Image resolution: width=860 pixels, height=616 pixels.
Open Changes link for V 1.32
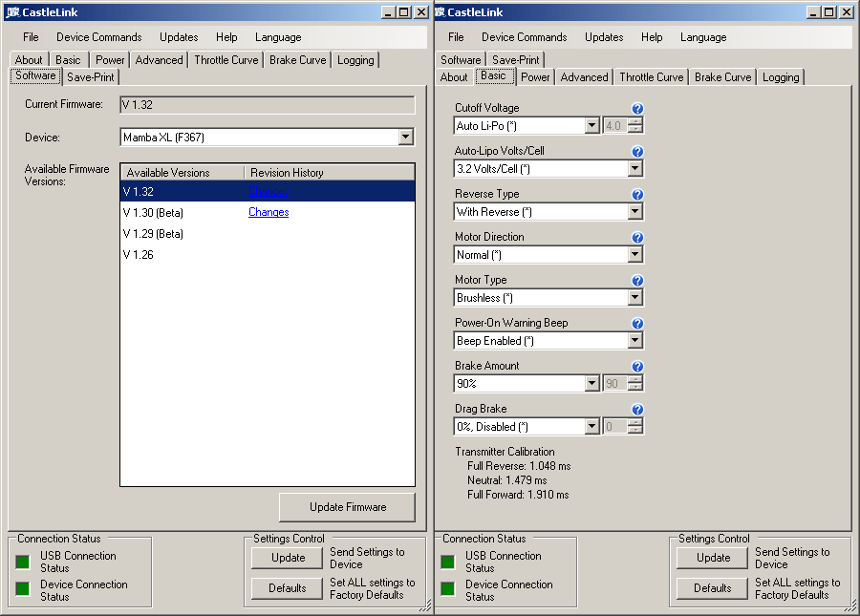[x=269, y=191]
